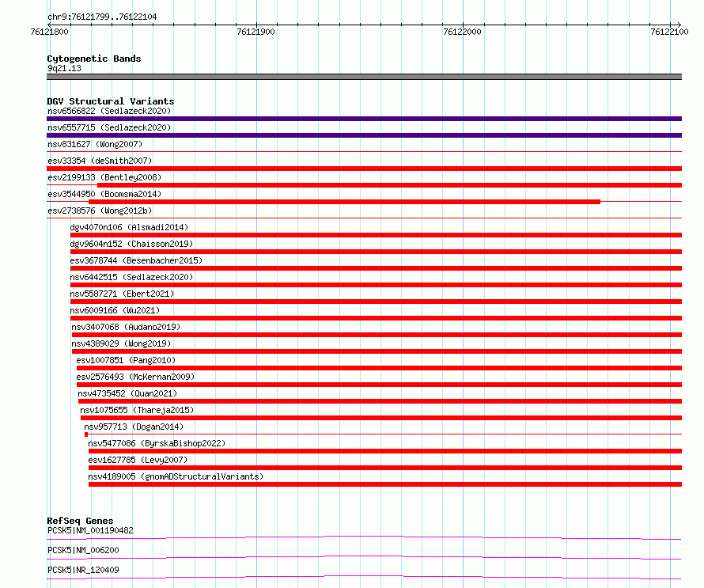The image size is (704, 588).
Task: Click the nsv6557715 (Sedlazeck2020) variant label
Action: pos(109,127)
